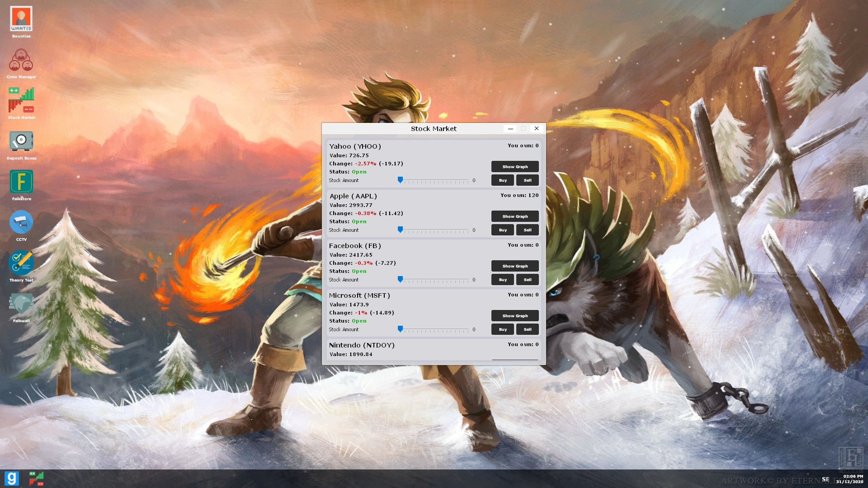
Task: Launch the Falkwall eagle icon
Action: point(21,304)
